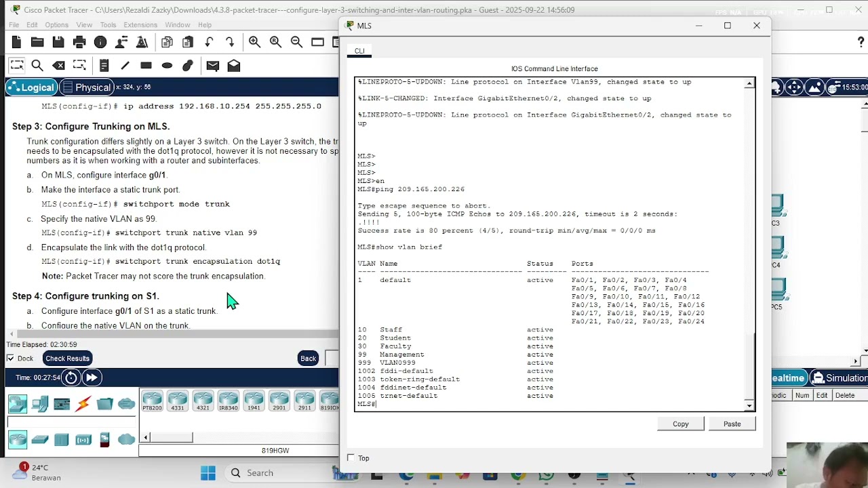This screenshot has height=488, width=868.
Task: Select Connections lightning bolt icon
Action: point(83,405)
